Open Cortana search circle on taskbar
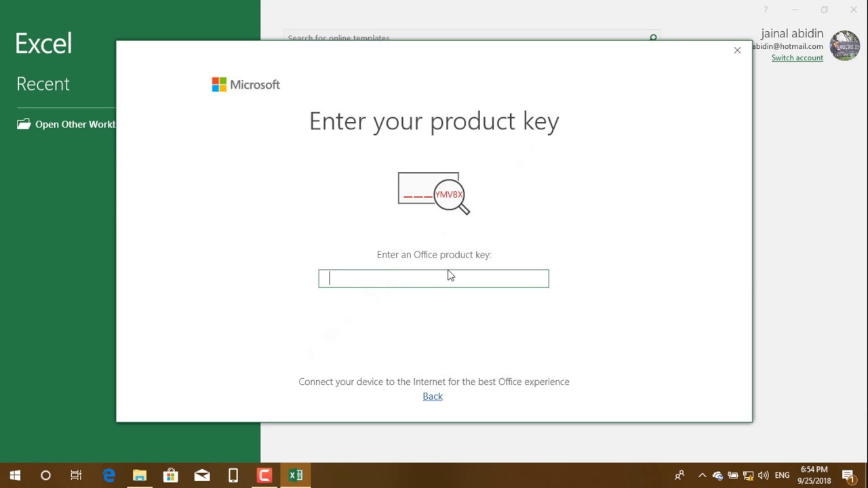 pos(45,475)
